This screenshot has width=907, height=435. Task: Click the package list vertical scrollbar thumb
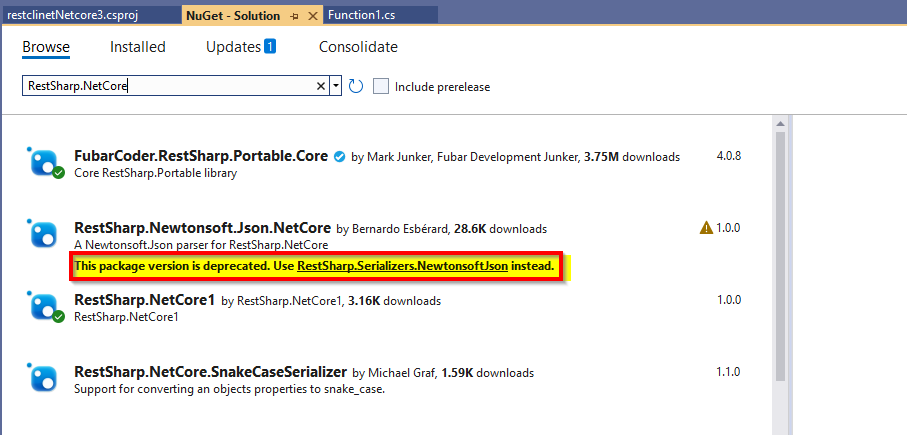tap(780, 256)
